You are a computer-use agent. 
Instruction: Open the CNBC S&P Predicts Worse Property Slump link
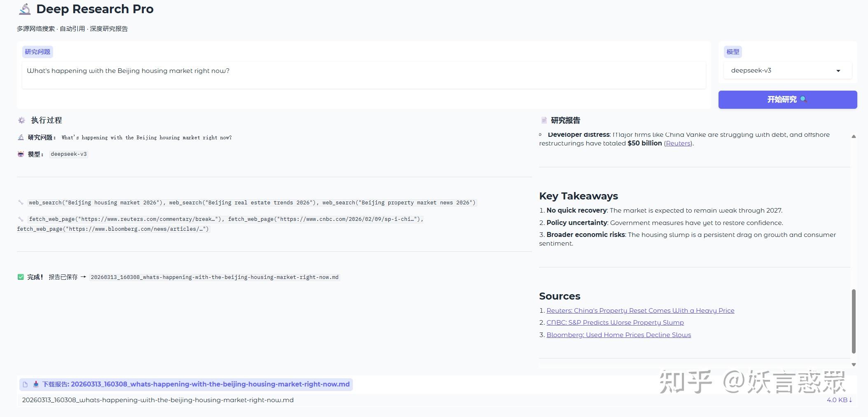coord(615,323)
